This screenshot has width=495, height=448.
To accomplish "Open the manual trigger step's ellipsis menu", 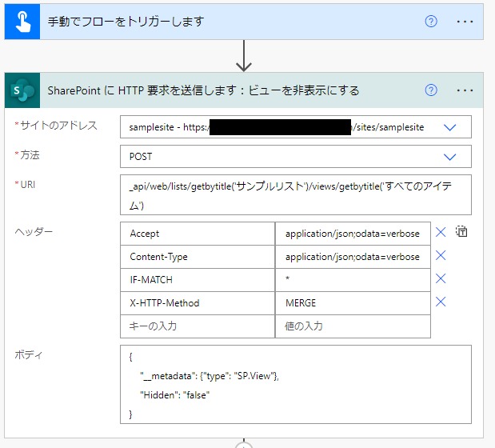I will pos(465,22).
